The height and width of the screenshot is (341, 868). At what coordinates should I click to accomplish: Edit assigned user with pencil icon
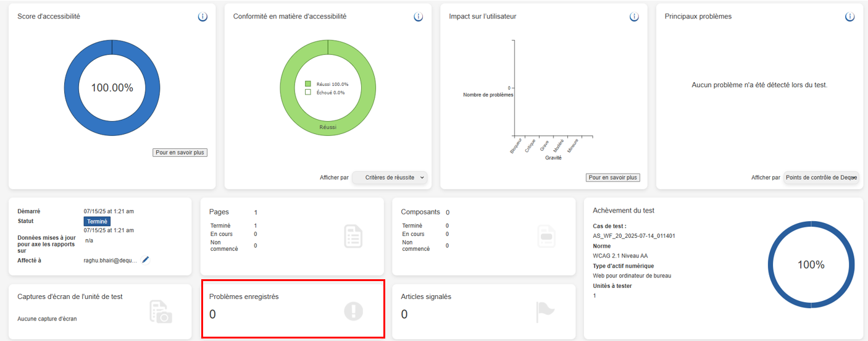146,260
